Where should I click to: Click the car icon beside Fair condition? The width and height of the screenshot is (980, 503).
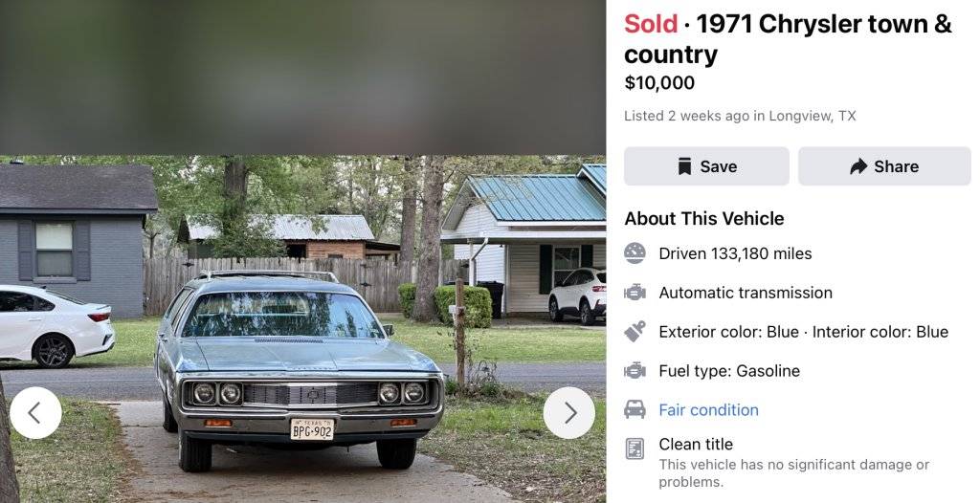(635, 409)
